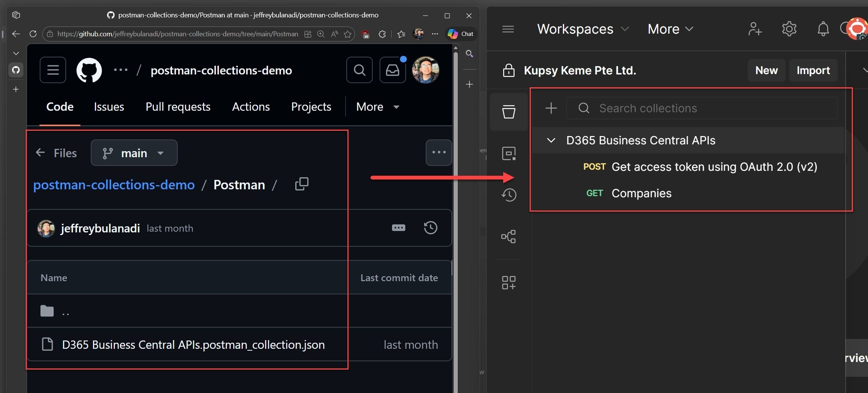
Task: Open Postman settings gear
Action: point(789,29)
